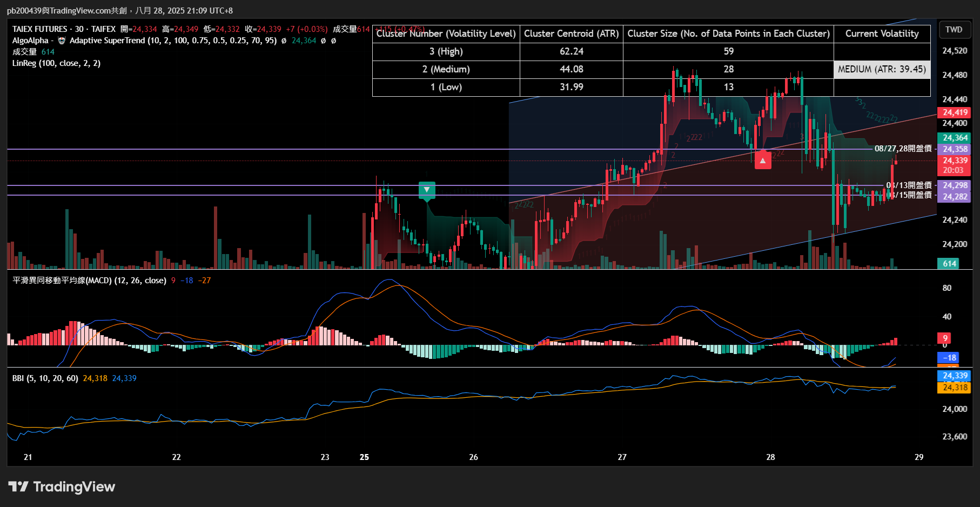Click the AlgoAlpha Adaptive SuperTrend indicator legend
The image size is (980, 507).
(x=145, y=41)
